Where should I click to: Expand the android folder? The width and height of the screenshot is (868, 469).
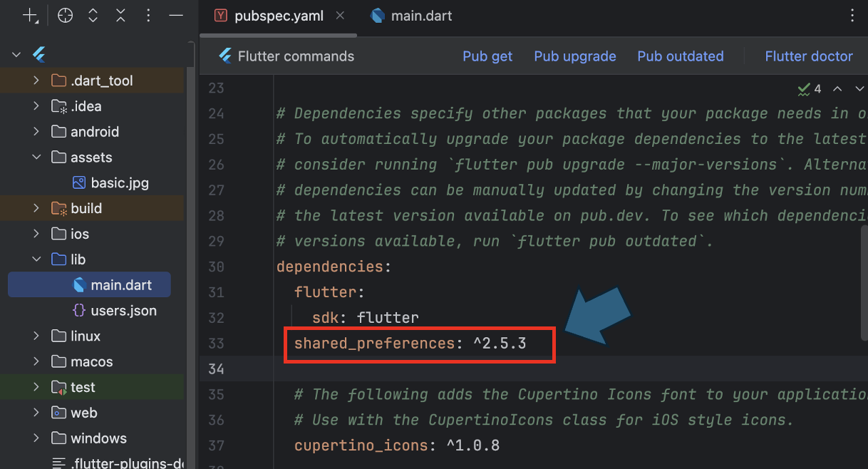pyautogui.click(x=36, y=132)
